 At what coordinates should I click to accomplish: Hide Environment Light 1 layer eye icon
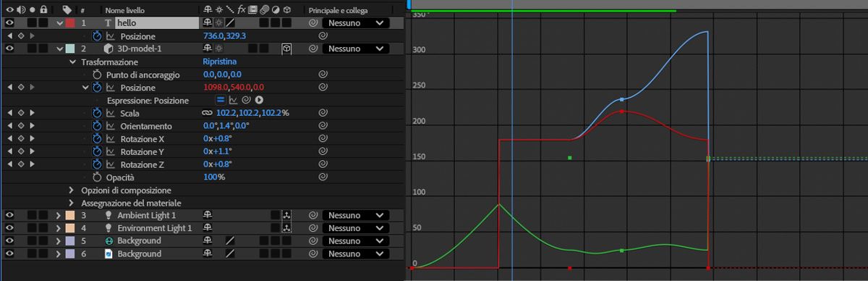point(10,229)
